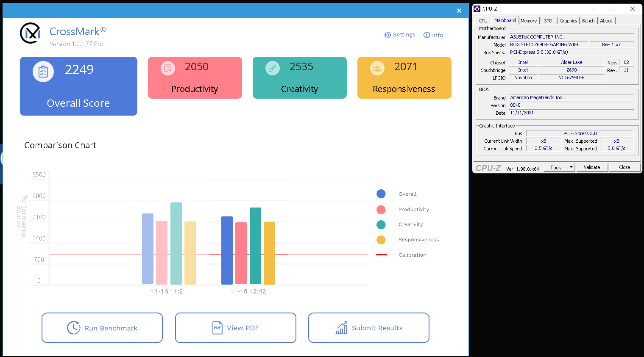Screen dimensions: 644x357
Task: Click the 11-16 12:42 pink Productivity bar
Action: coord(241,253)
